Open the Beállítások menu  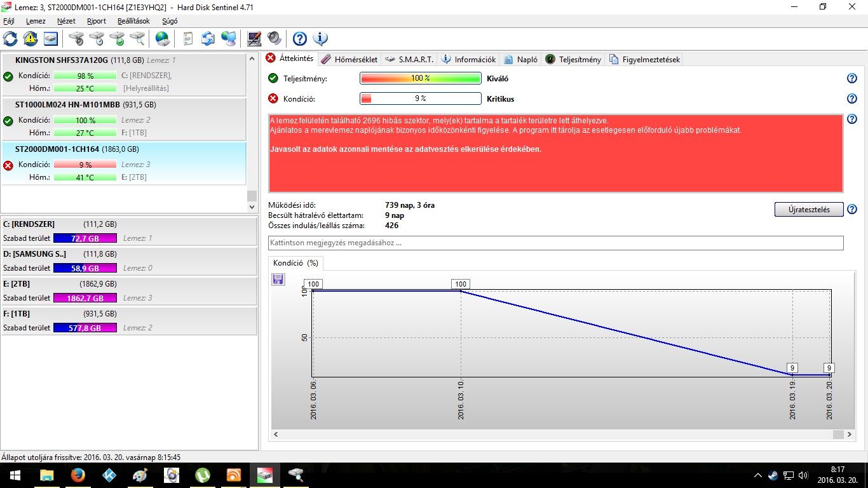(133, 21)
